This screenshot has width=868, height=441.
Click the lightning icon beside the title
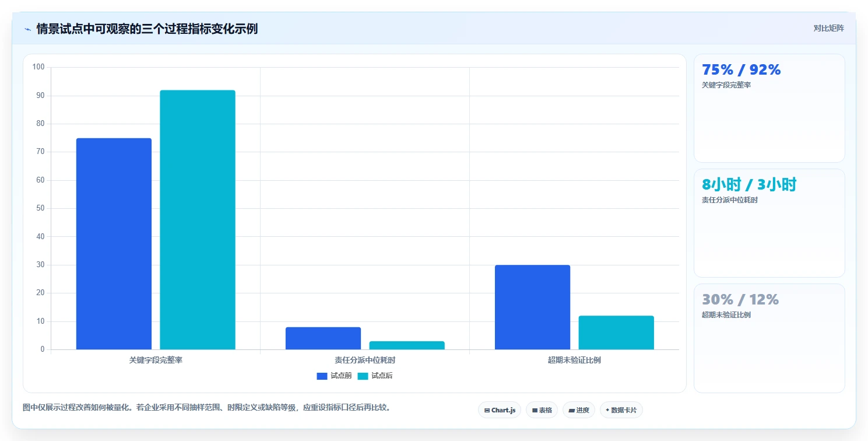pos(27,29)
